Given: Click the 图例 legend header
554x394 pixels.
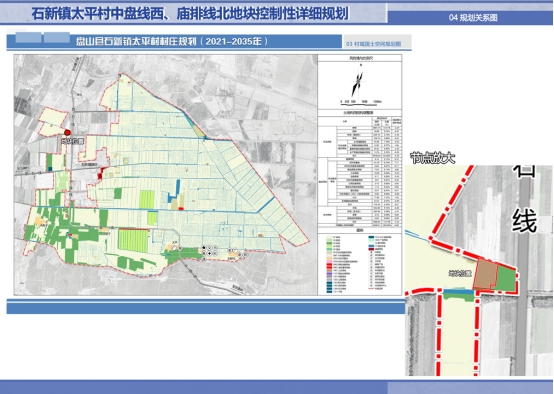Looking at the screenshot, I should [x=360, y=230].
